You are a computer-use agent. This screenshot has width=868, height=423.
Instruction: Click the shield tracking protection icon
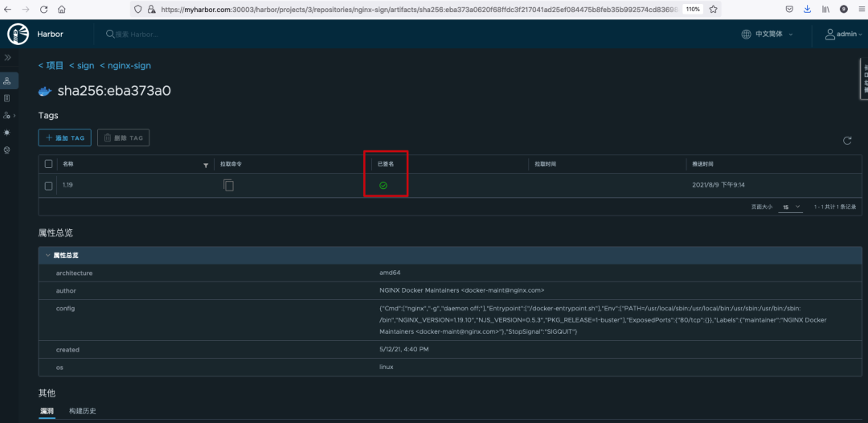[x=138, y=10]
